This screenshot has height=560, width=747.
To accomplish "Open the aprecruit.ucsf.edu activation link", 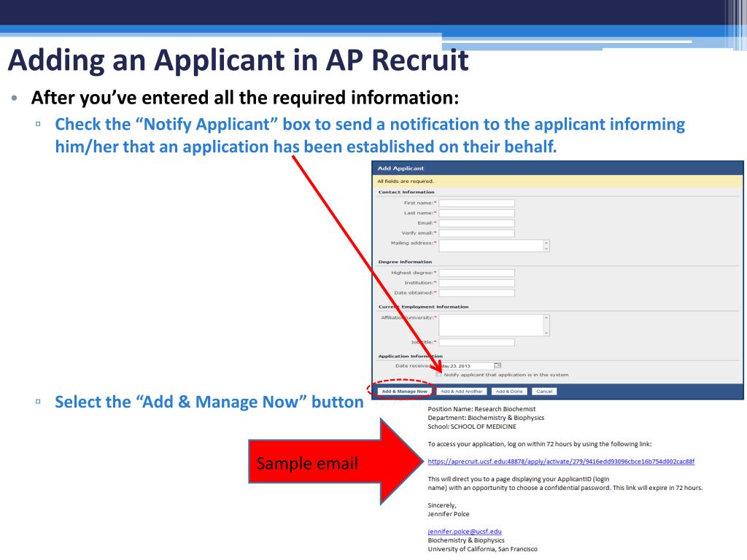I will [x=561, y=462].
